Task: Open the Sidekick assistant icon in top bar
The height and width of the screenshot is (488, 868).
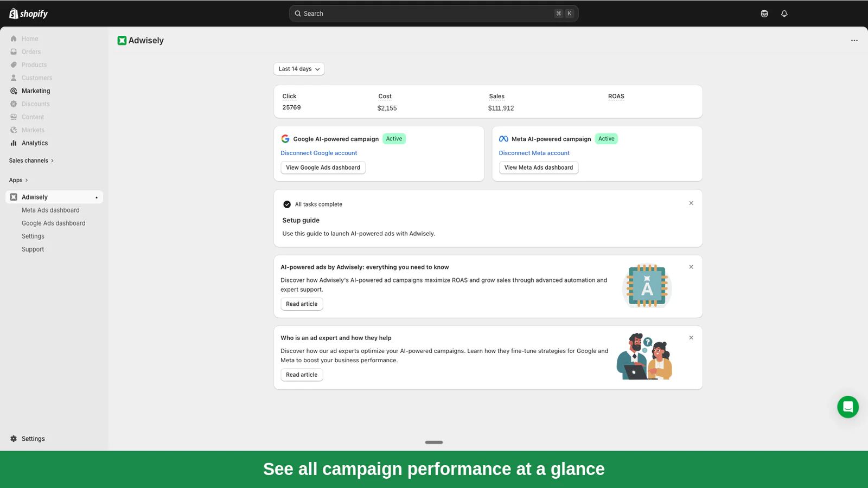Action: pos(764,14)
